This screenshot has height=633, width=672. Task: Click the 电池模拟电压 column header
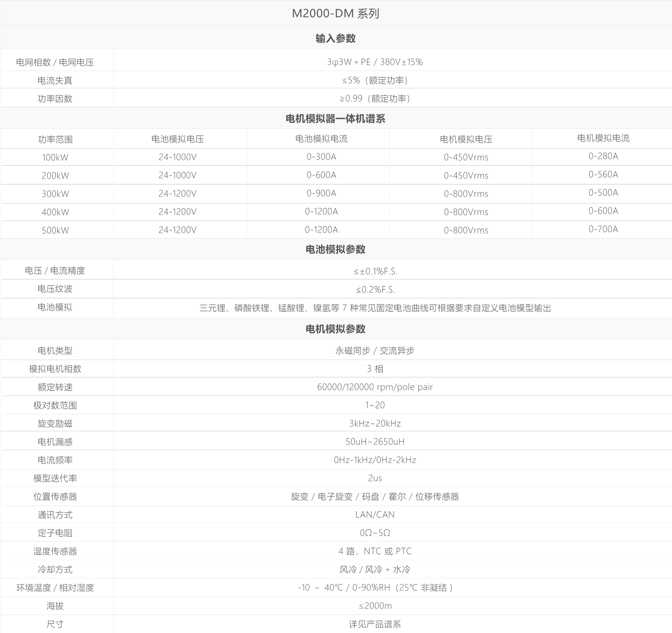pyautogui.click(x=177, y=139)
